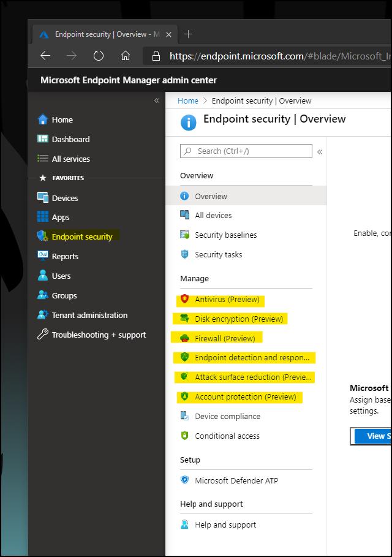
Task: Click the Device compliance text
Action: coord(228,416)
